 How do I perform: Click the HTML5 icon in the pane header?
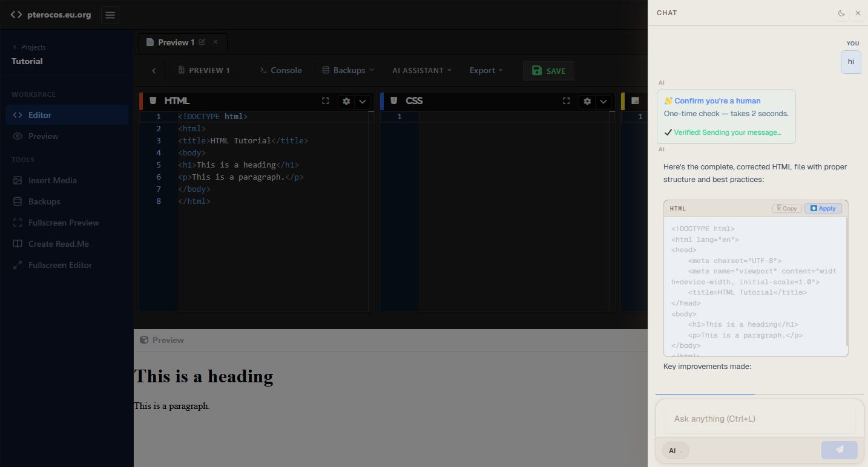pyautogui.click(x=153, y=100)
